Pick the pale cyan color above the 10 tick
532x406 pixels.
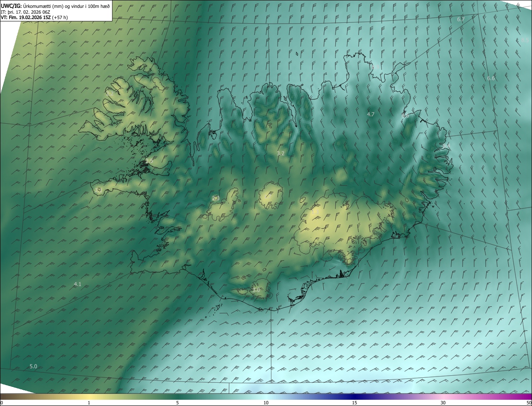266,396
